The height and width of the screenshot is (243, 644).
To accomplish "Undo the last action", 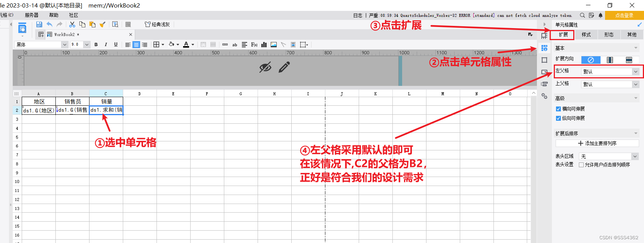I will [49, 24].
